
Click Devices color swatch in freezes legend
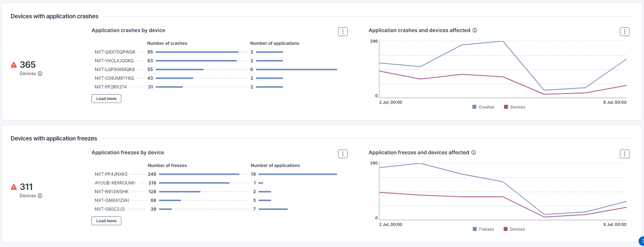click(x=506, y=229)
